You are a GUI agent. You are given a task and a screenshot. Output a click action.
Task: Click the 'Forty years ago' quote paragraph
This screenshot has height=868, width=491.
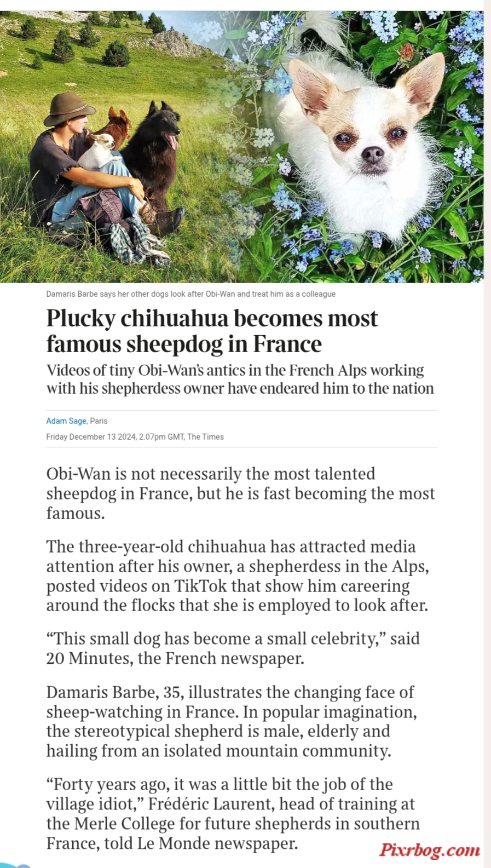[233, 813]
